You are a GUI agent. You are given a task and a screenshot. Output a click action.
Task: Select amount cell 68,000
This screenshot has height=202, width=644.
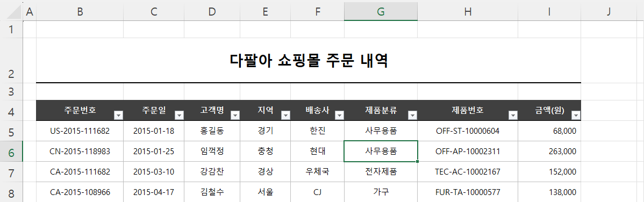549,131
